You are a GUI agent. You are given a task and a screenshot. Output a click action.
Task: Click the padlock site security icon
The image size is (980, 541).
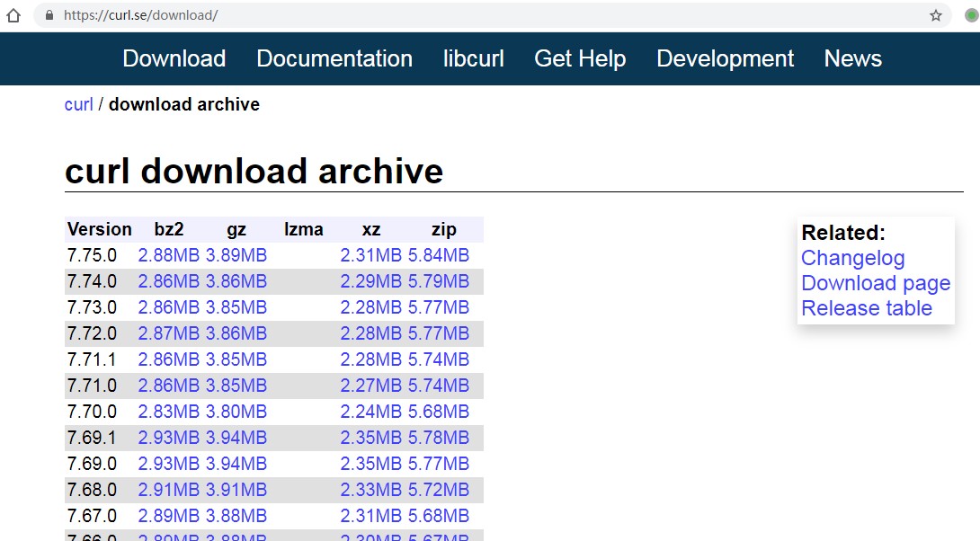pos(49,15)
